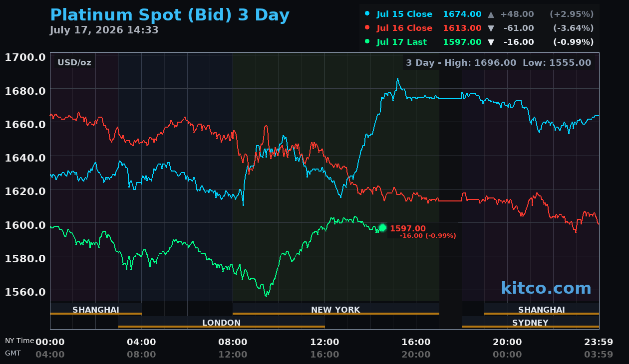Click the blue Jul 15 Close legend dot

[367, 14]
